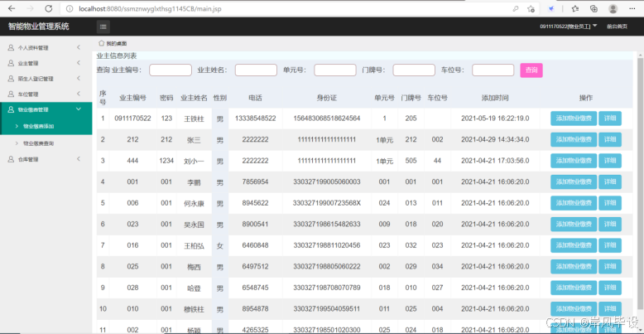The height and width of the screenshot is (334, 644).
Task: View 详细 for owner 王柏弘
Action: tap(610, 245)
